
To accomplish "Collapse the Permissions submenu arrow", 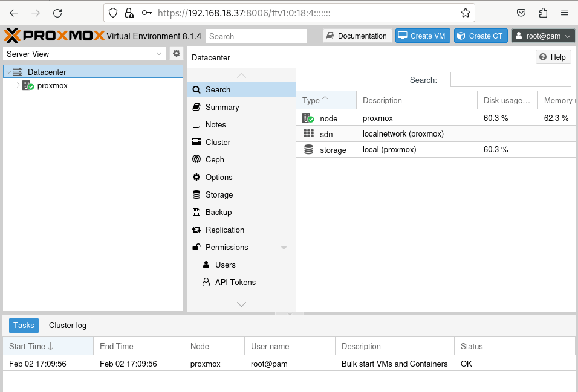I will [x=284, y=248].
